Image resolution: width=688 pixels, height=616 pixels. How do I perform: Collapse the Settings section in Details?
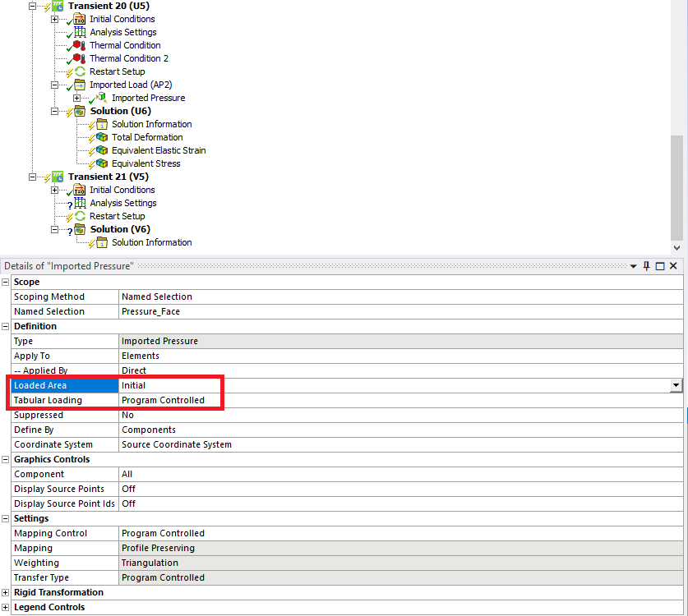(5, 518)
